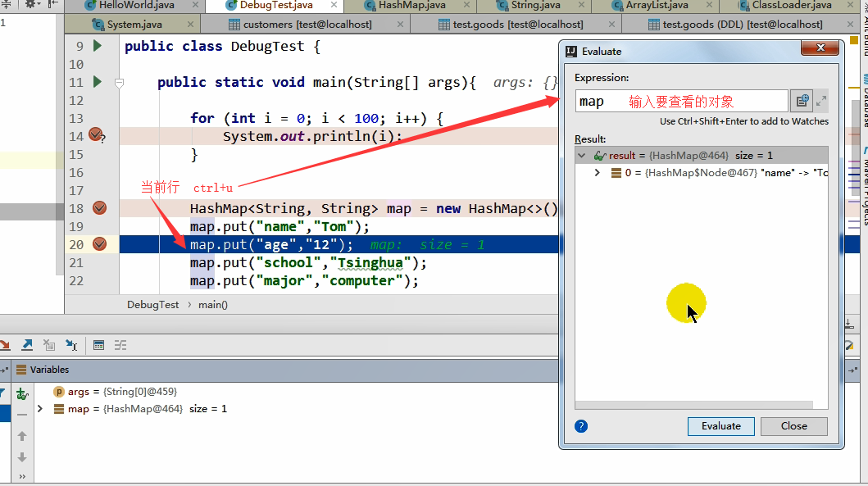Screen dimensions: 868x486
Task: Click the filter icon in the frames panel
Action: tap(2, 393)
